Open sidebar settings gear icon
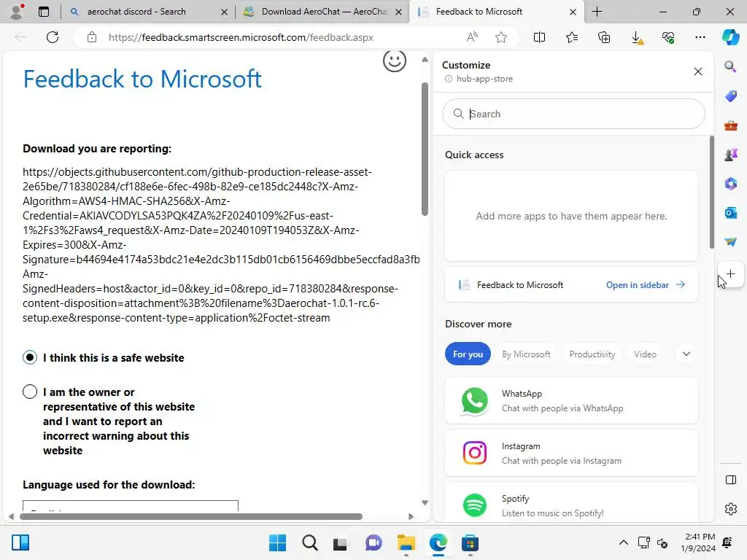747x560 pixels. pos(731,509)
